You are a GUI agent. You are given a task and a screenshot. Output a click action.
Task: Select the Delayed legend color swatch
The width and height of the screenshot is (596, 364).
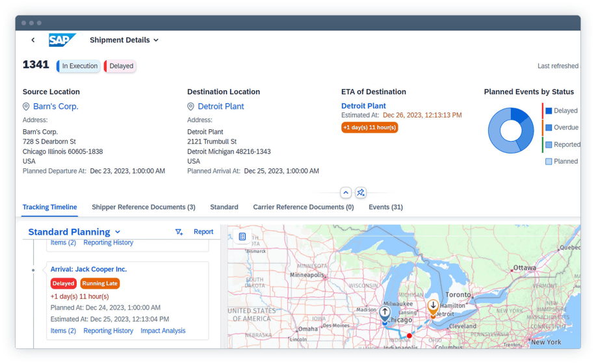tap(549, 111)
